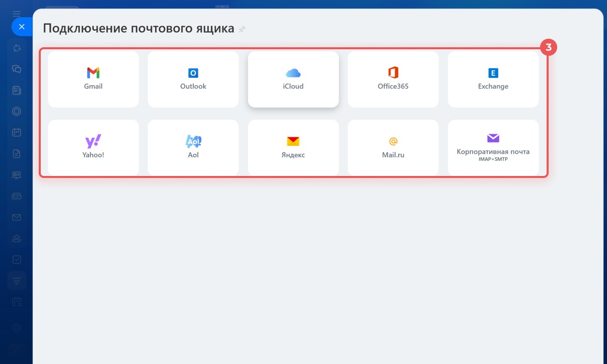Open the CRM funnel sidebar icon
Screen dimensions: 607x364
click(17, 281)
